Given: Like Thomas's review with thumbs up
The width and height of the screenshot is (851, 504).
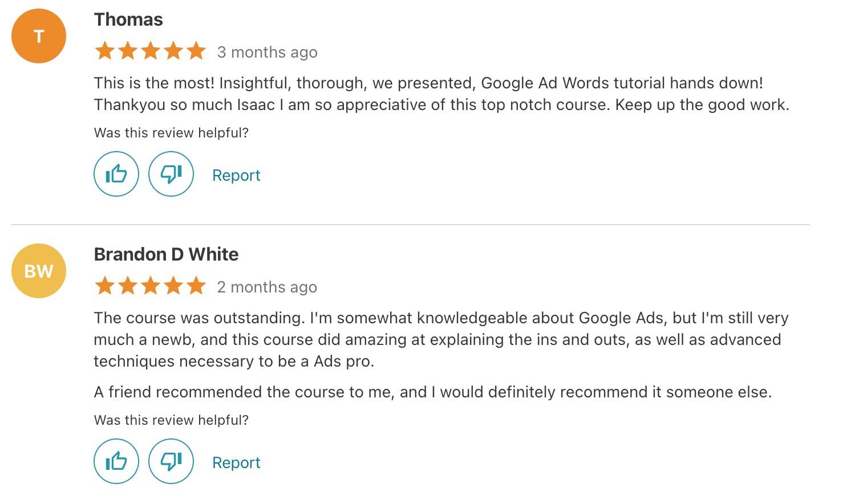Looking at the screenshot, I should click(x=116, y=174).
